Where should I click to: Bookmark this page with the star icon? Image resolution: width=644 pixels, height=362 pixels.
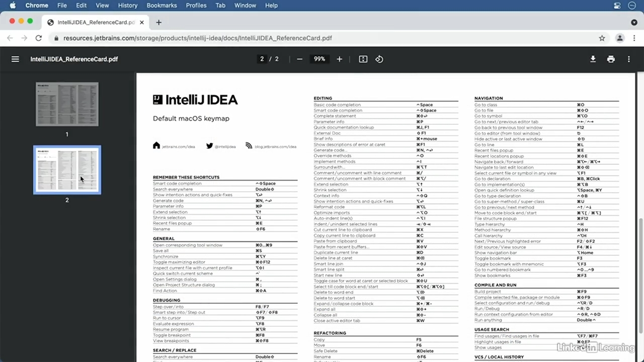tap(602, 38)
